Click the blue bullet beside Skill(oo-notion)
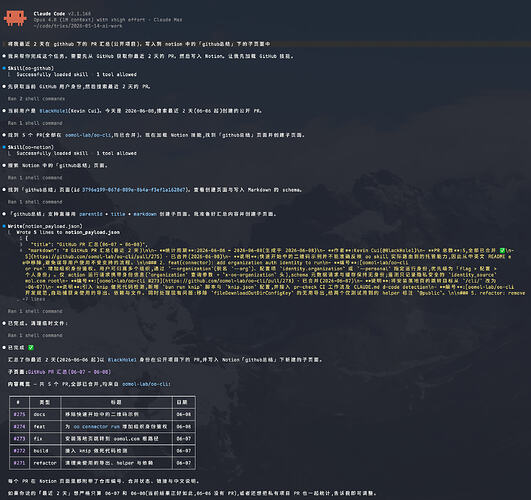This screenshot has height=500, width=531. pos(4,147)
